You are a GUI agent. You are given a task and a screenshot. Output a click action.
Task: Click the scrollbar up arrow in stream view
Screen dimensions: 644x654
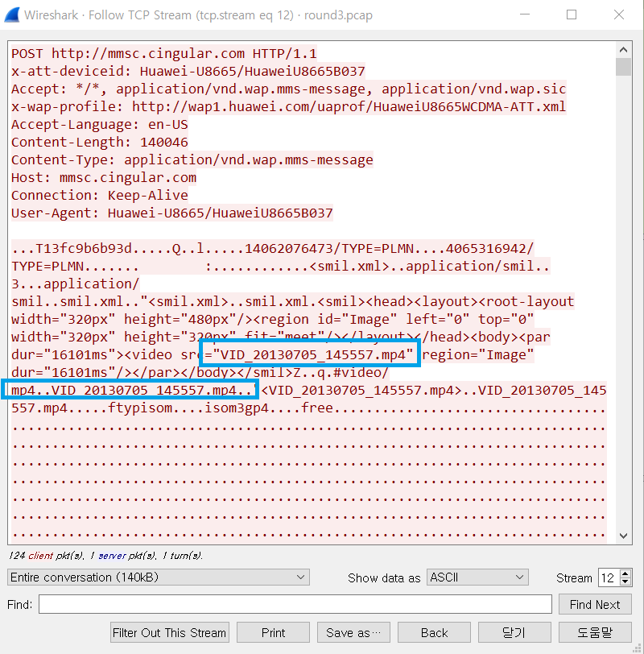[x=624, y=50]
